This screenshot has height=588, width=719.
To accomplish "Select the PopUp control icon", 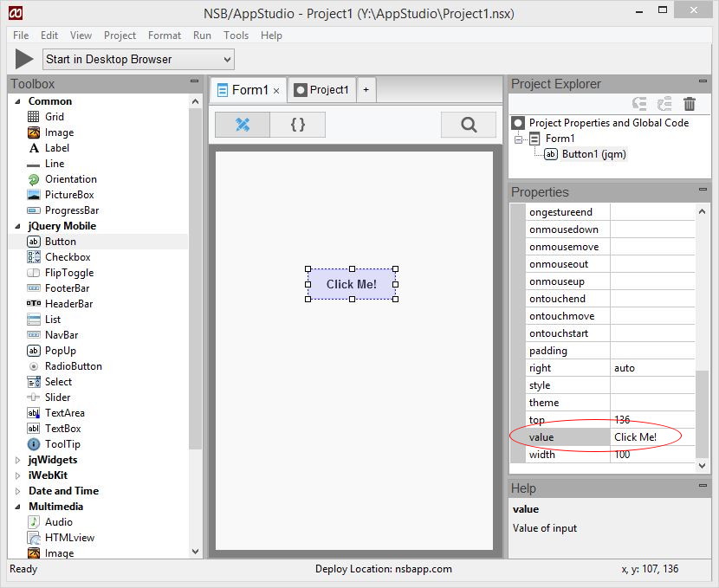I will tap(34, 351).
